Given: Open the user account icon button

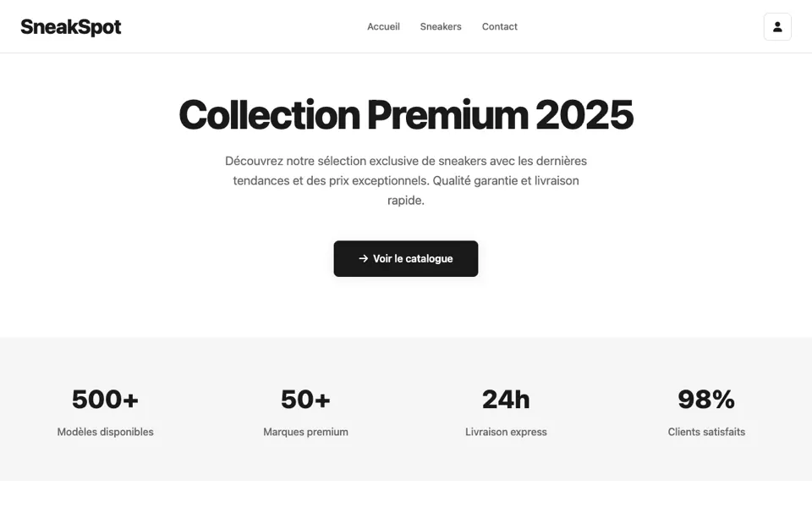Looking at the screenshot, I should (777, 26).
